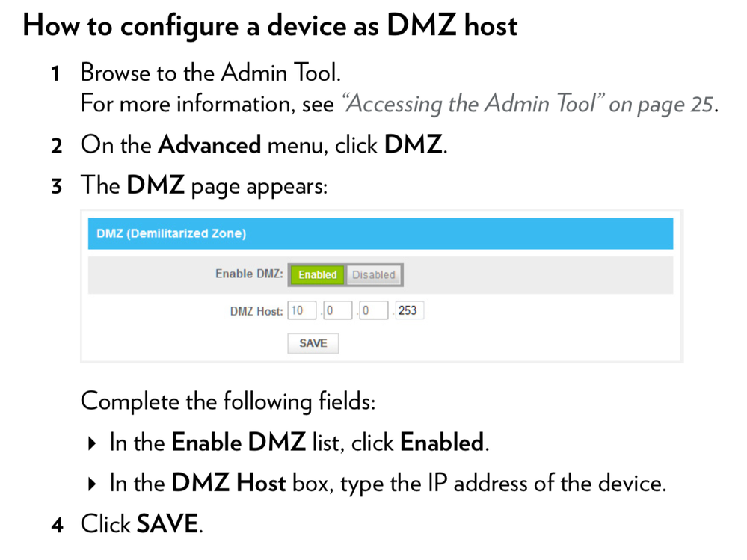Open the "Accessing the Admin Tool" page 25 link
The height and width of the screenshot is (560, 747).
pyautogui.click(x=528, y=104)
